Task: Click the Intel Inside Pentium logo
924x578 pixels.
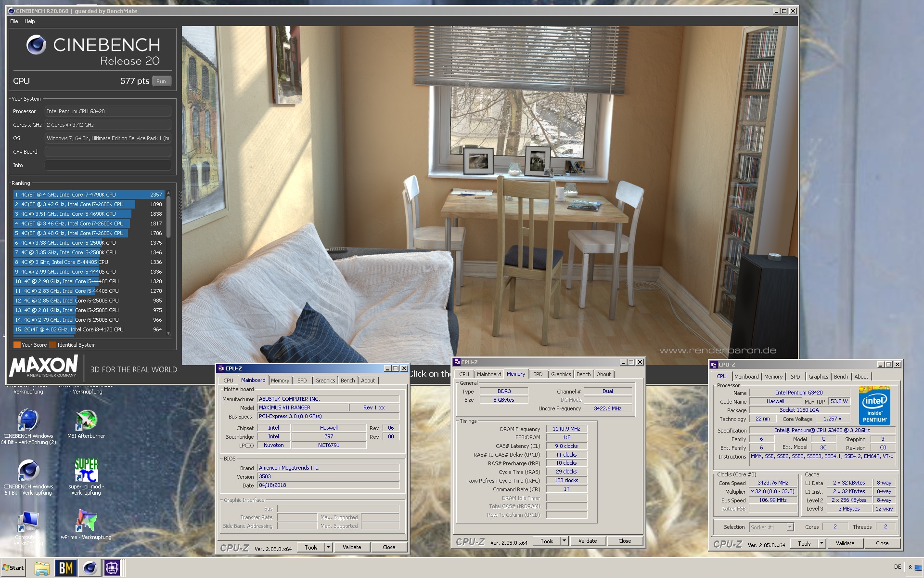Action: (x=874, y=406)
